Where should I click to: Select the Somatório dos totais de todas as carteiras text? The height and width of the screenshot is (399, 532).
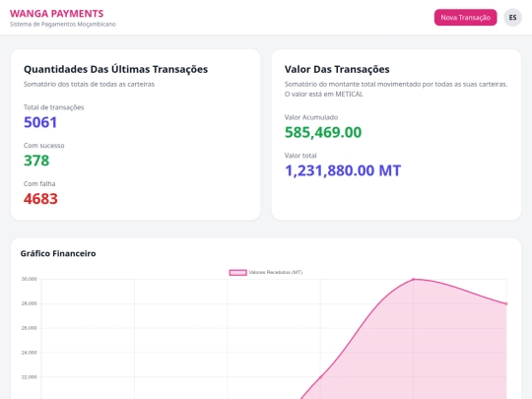(x=89, y=84)
